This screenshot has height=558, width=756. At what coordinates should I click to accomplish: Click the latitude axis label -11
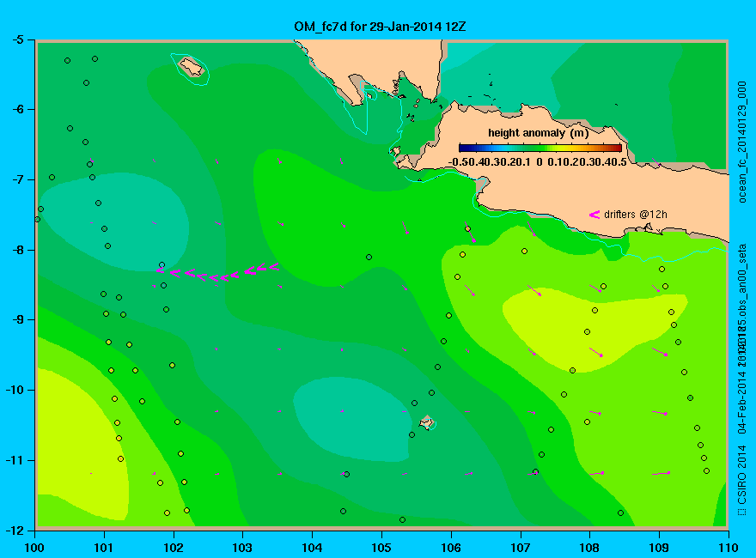14,460
